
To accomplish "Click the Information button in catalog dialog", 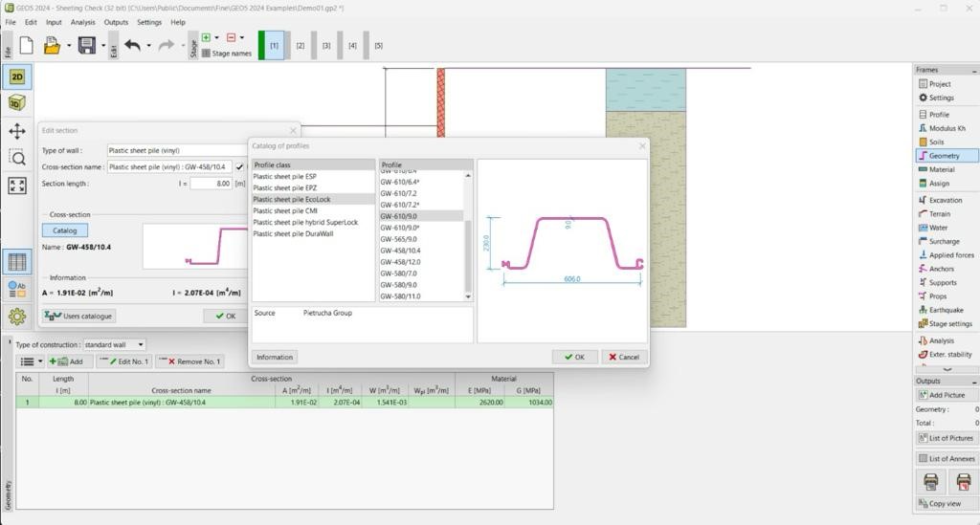I will tap(274, 357).
